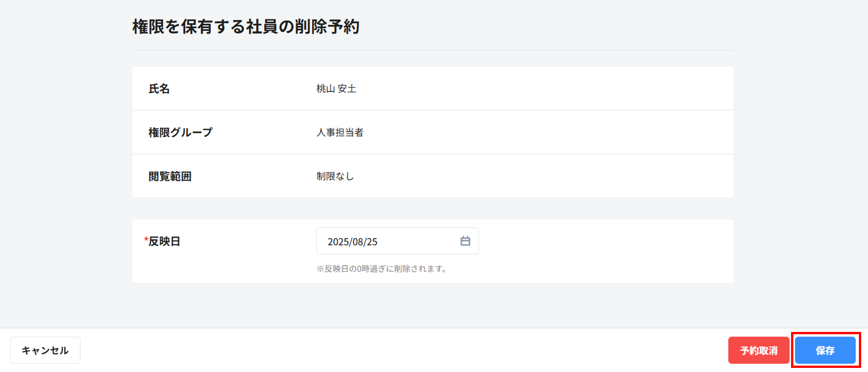Screen dimensions: 868x372
Task: Click the 閲覧範囲 field label
Action: 170,176
